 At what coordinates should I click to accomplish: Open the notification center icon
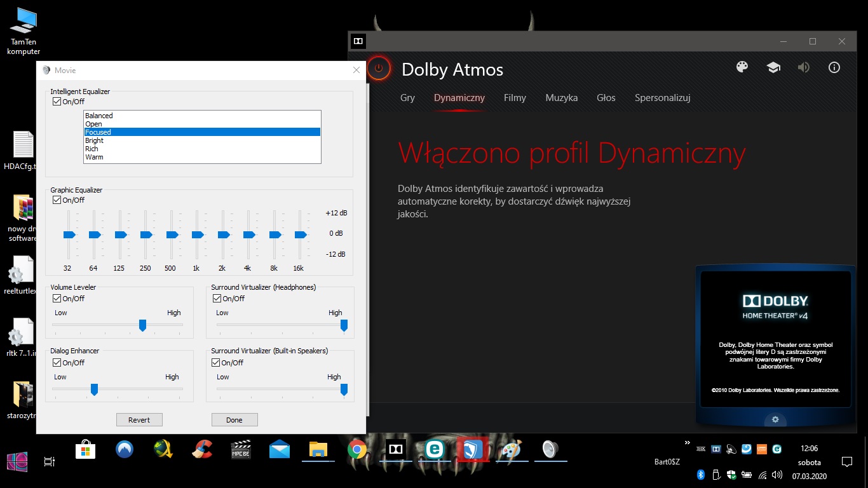pyautogui.click(x=846, y=461)
